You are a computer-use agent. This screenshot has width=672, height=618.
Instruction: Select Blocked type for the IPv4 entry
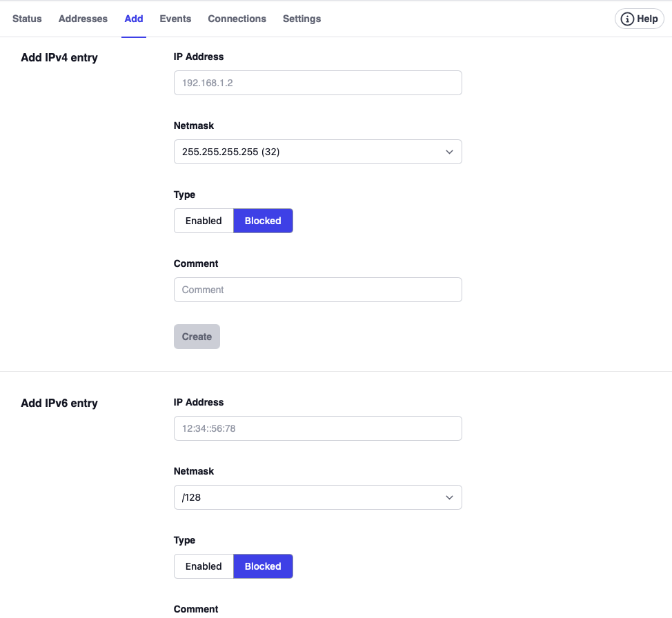tap(263, 221)
